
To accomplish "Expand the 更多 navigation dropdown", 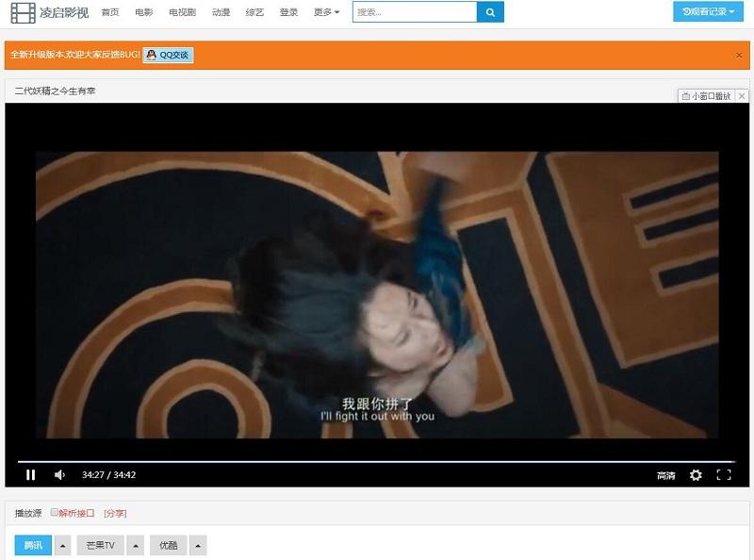I will click(x=326, y=12).
